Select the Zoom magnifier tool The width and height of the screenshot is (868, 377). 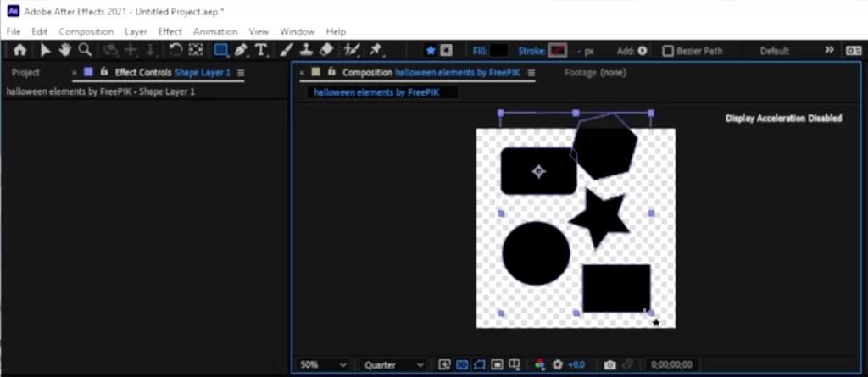click(x=85, y=50)
